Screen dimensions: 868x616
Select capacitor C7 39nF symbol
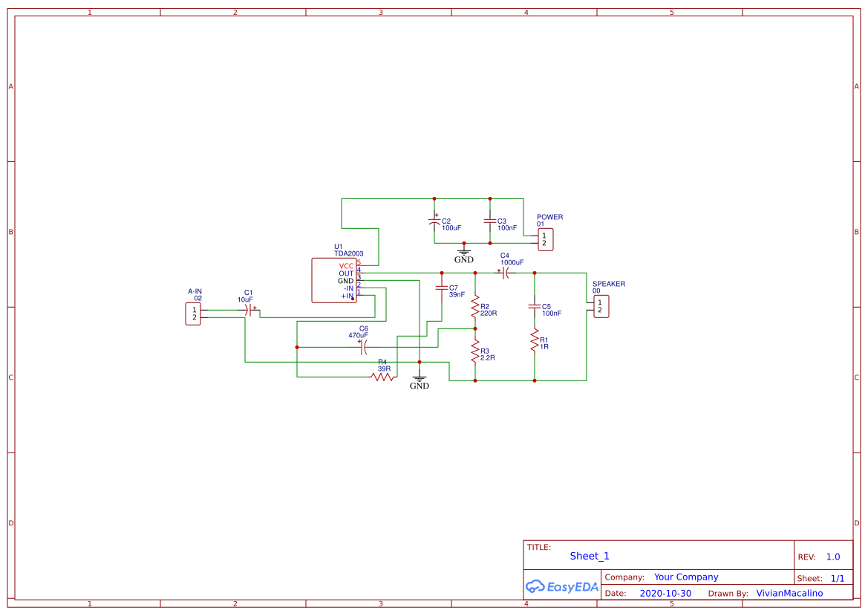[x=442, y=288]
